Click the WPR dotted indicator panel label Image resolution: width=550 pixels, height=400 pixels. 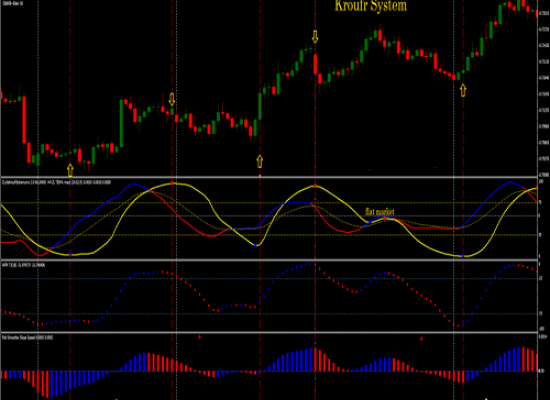coord(24,265)
